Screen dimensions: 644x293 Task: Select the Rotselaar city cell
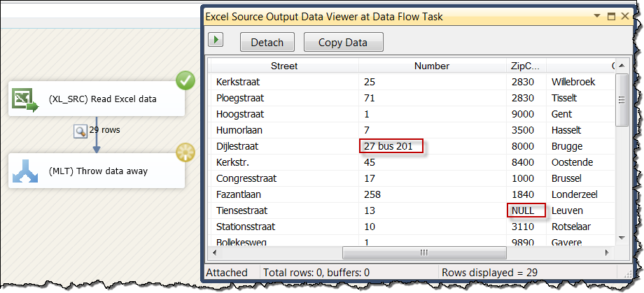point(581,227)
